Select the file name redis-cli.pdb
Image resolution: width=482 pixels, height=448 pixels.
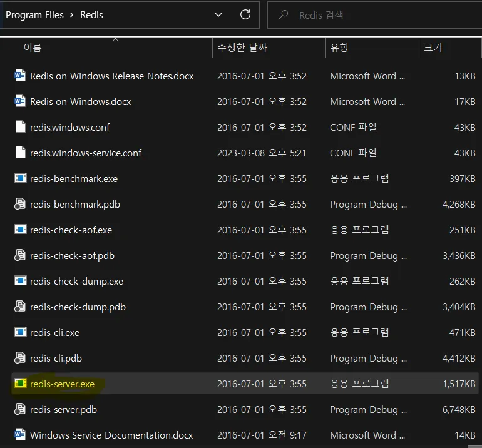56,359
